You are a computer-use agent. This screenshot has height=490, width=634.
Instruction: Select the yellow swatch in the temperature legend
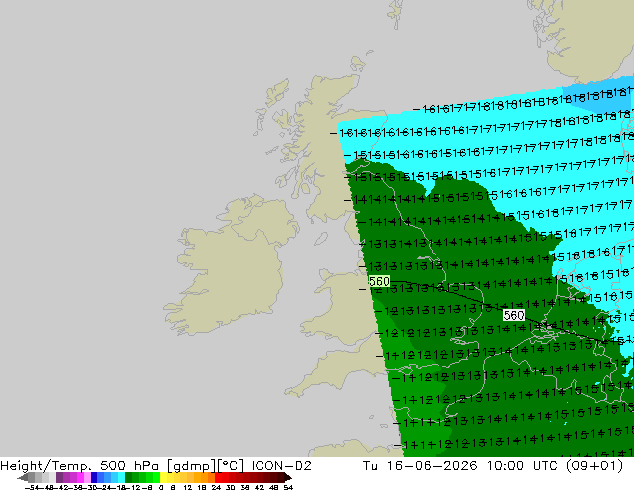point(164,477)
